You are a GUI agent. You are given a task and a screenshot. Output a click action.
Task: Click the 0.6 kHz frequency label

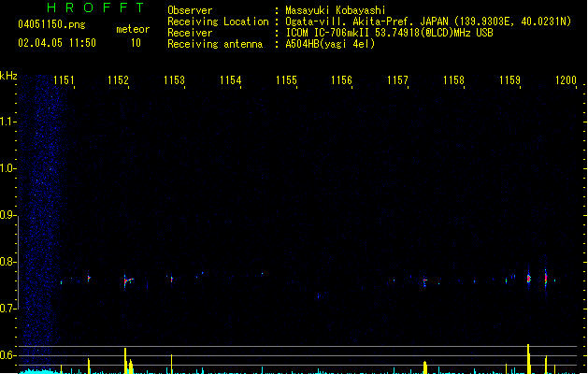[x=7, y=355]
